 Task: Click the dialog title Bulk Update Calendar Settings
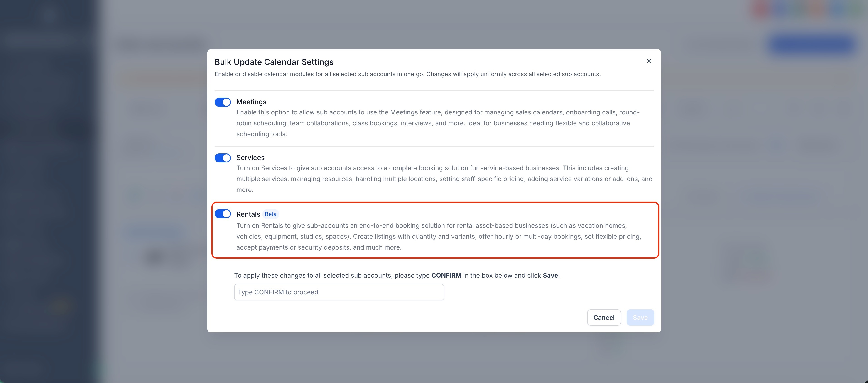274,62
